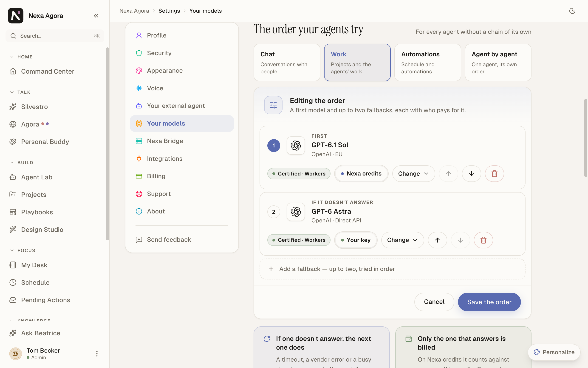Click Save the order
Viewport: 588px width, 368px height.
coord(489,302)
